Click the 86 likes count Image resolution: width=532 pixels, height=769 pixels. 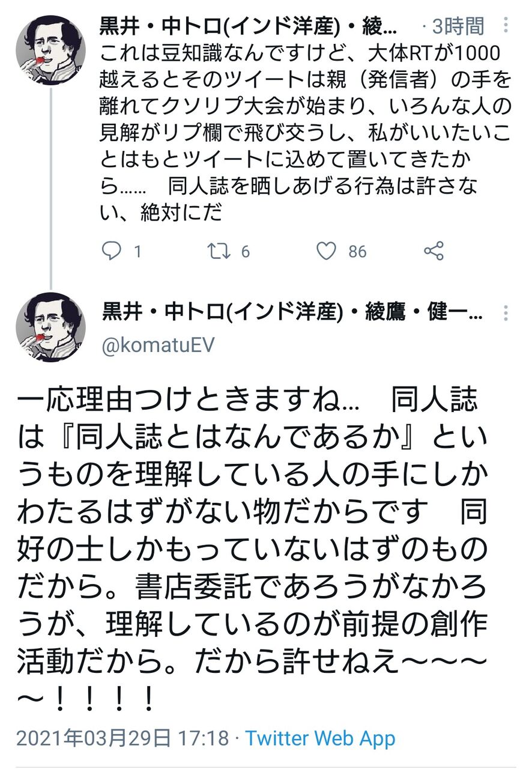coord(357,251)
